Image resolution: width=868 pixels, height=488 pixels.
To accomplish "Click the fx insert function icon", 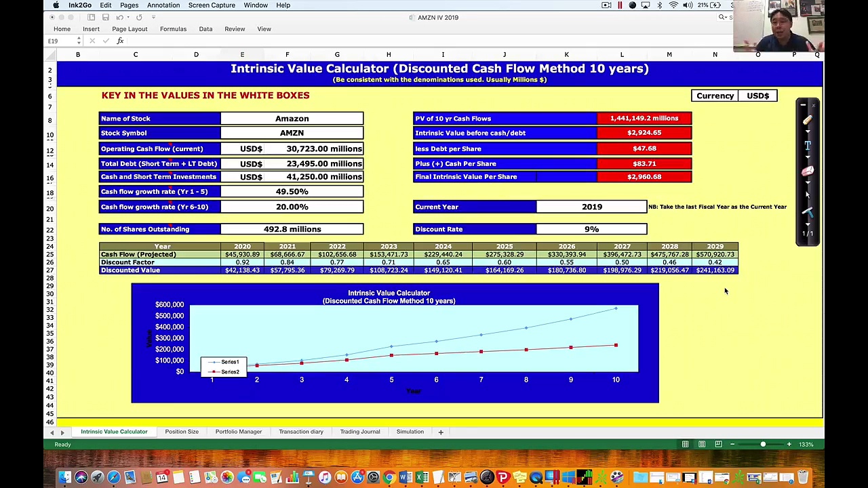I will [x=120, y=41].
